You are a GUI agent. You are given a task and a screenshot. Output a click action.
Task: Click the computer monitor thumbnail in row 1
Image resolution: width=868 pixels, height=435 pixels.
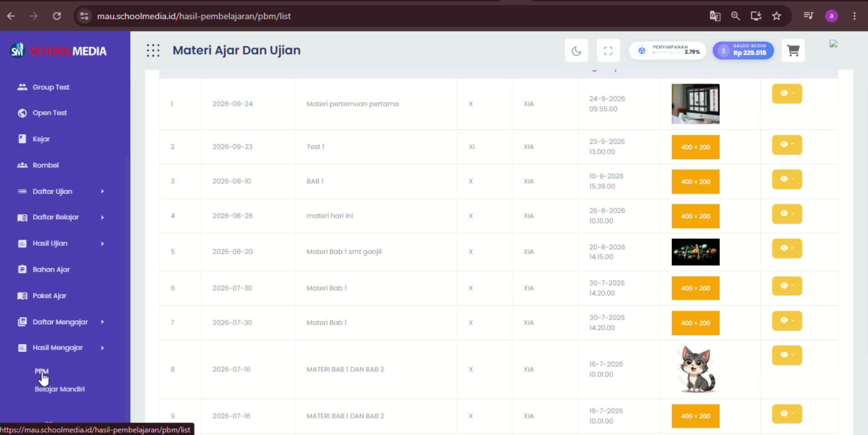[695, 104]
